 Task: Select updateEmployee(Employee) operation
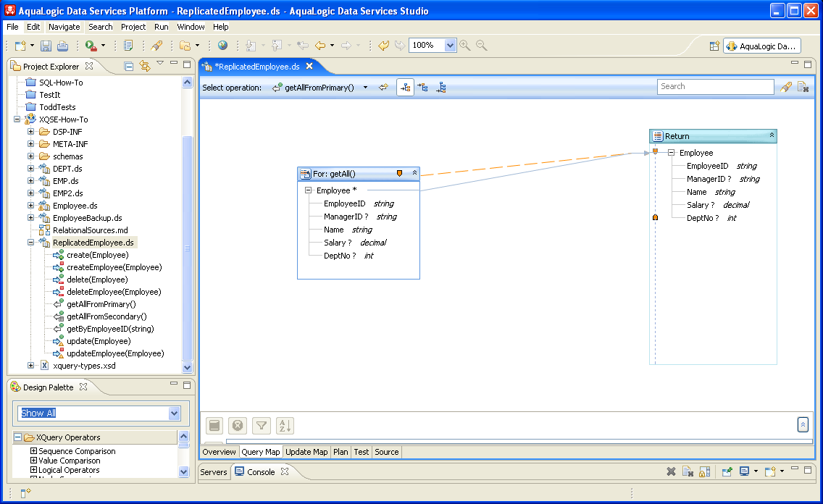(x=115, y=353)
